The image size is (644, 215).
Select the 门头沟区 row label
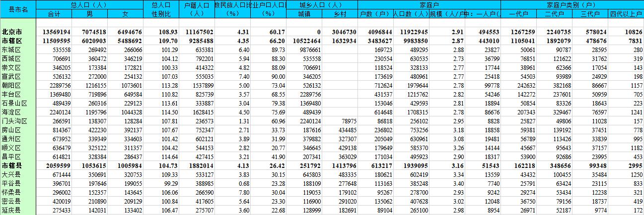tap(13, 121)
